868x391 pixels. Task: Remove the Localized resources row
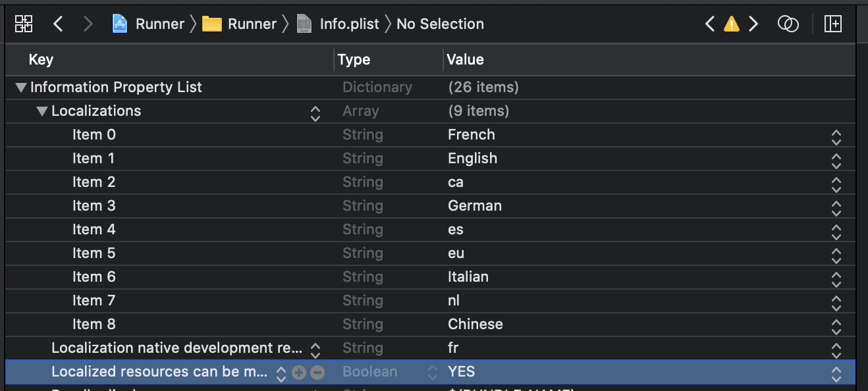(x=317, y=373)
